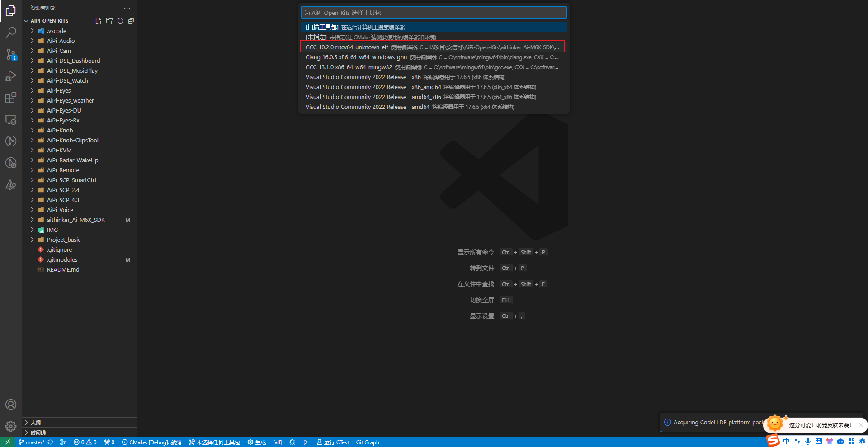Click the no-kit-selected status bar item
Viewport: 868px width, 447px height.
point(214,442)
